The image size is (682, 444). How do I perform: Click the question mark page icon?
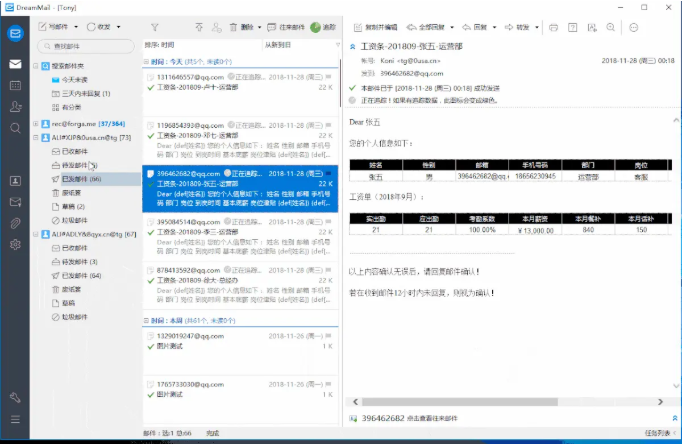tap(573, 27)
